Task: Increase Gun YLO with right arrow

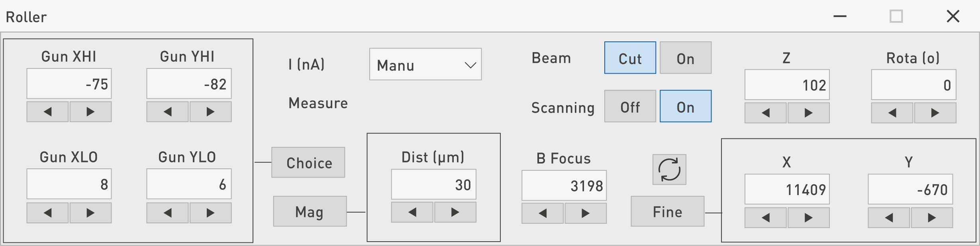Action: click(x=210, y=213)
